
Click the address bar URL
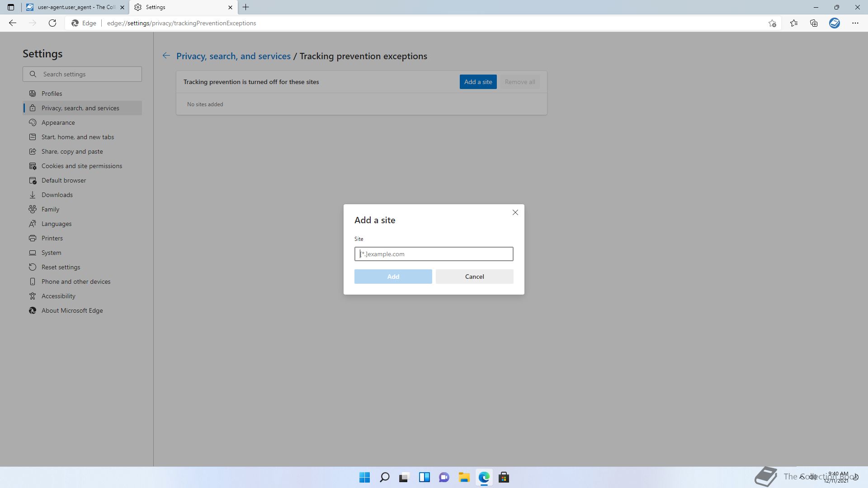[x=181, y=23]
